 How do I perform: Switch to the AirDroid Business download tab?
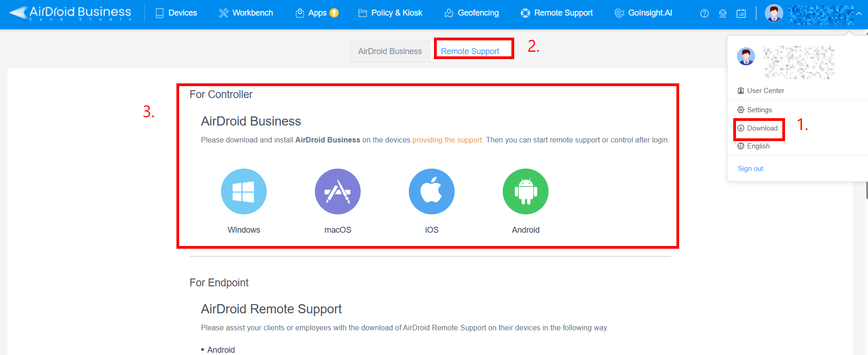pyautogui.click(x=390, y=51)
